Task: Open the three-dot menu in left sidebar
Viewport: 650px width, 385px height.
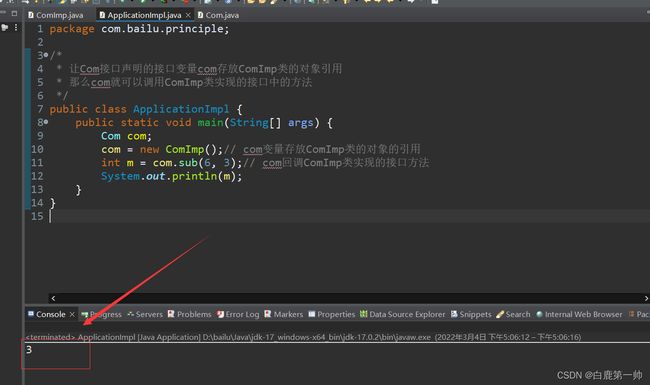Action: [16, 27]
